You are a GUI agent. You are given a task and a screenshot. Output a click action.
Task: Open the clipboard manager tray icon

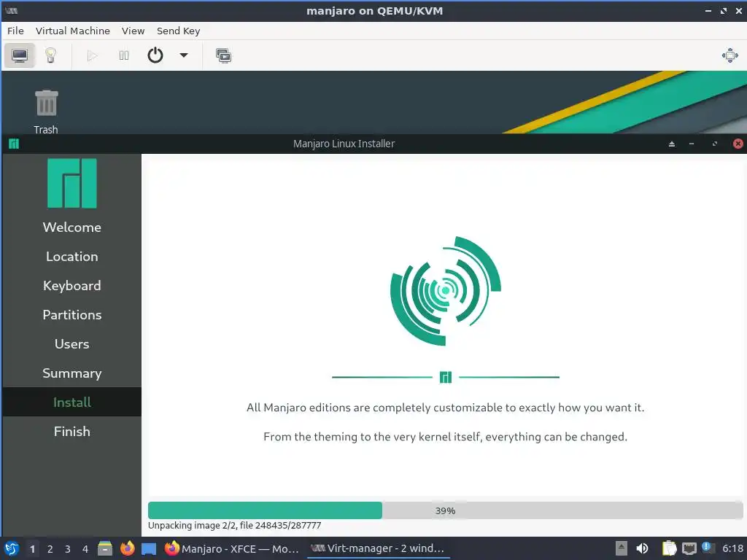point(670,548)
